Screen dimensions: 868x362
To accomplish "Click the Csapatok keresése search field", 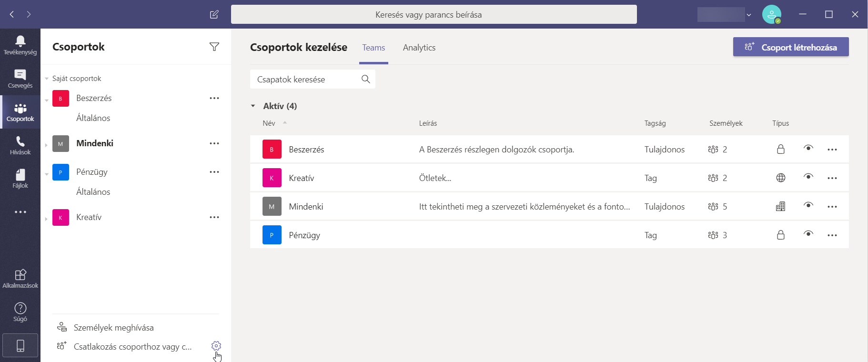I will pyautogui.click(x=305, y=80).
